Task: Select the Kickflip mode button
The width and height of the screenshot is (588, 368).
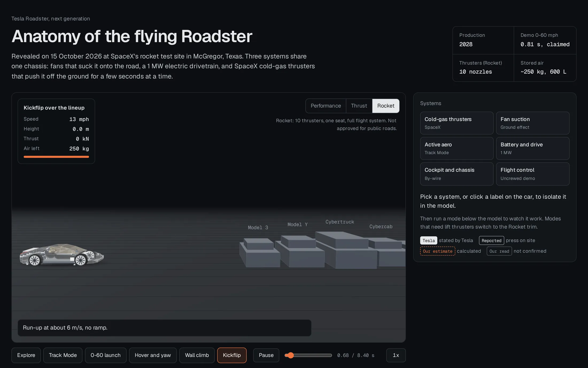Action: [232, 355]
